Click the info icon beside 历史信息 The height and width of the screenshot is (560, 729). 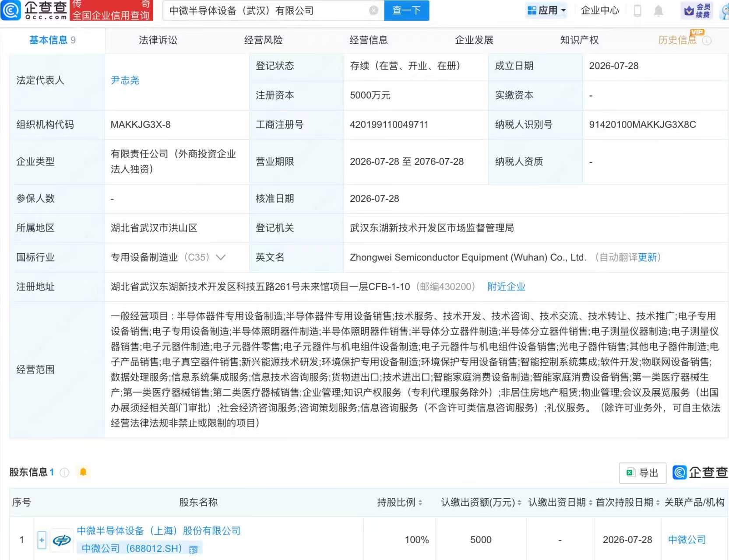coord(707,41)
